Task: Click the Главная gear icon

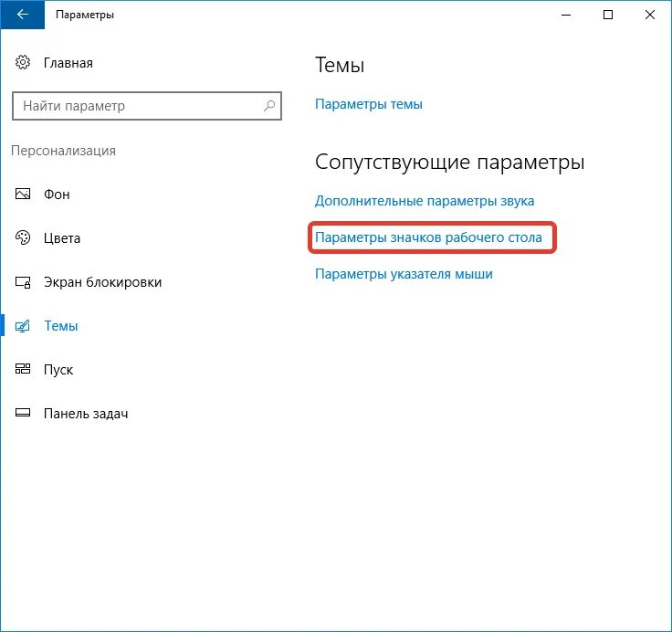Action: [23, 62]
